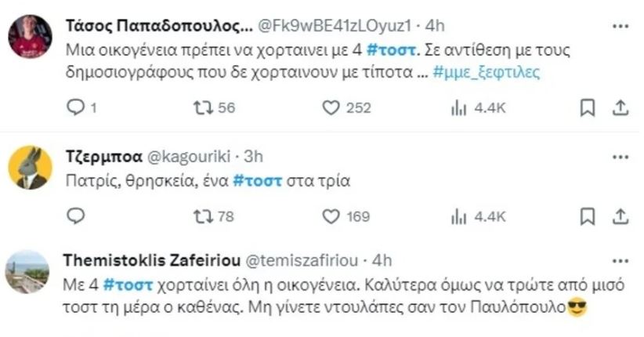Share the Τζερμποα tweet
Screen dimensions: 644x337
pos(620,216)
